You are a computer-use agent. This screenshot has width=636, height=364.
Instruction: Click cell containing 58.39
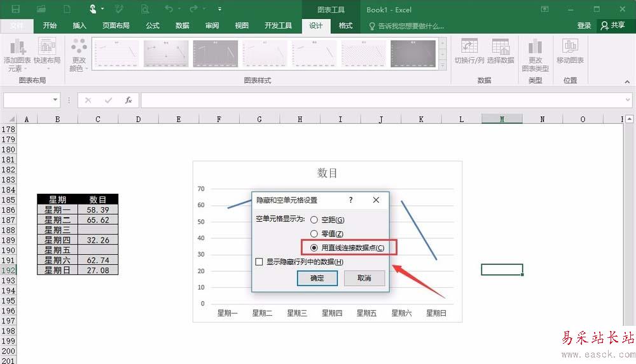click(x=98, y=210)
